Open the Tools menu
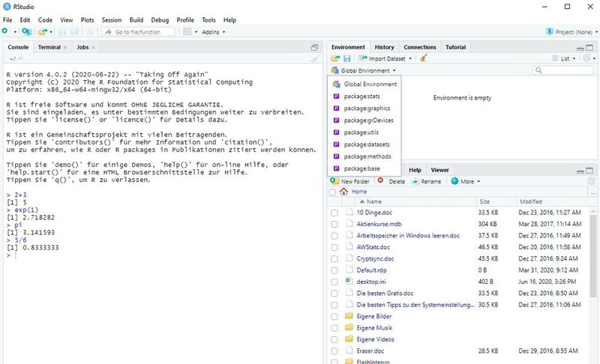Screen dimensions: 600x364 click(x=208, y=20)
